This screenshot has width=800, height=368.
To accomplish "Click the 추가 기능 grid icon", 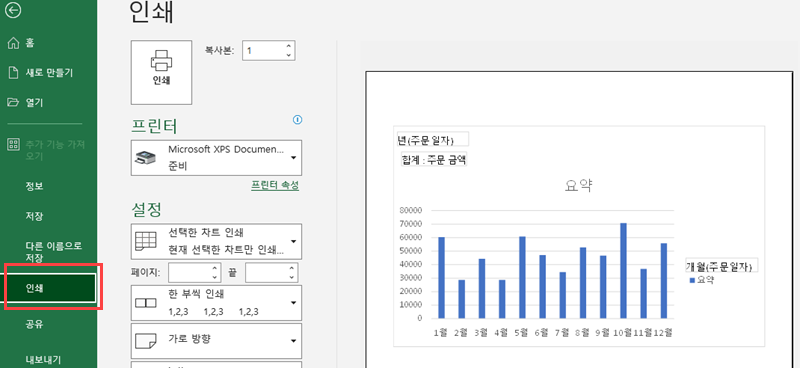I will click(13, 145).
